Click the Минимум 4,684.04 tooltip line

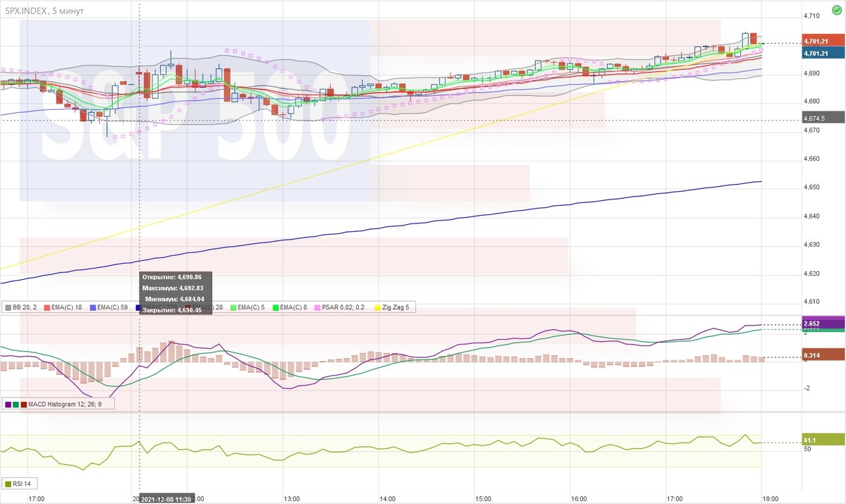pyautogui.click(x=175, y=300)
